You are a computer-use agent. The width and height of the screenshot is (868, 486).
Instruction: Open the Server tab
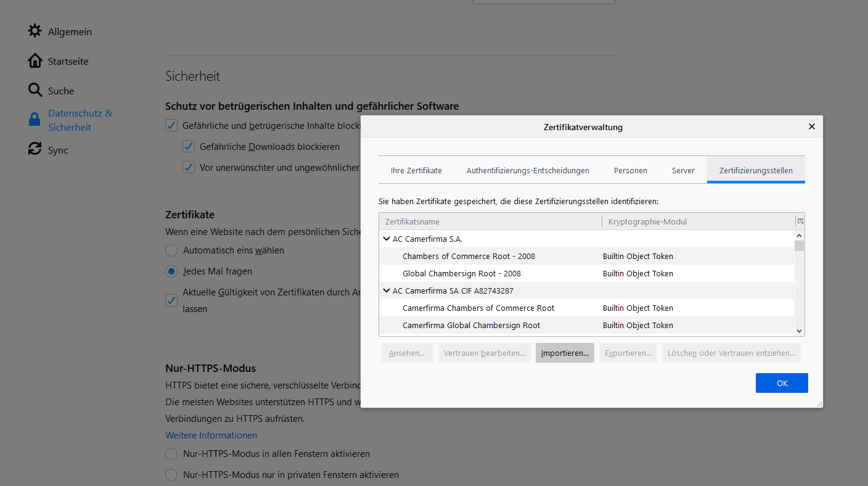tap(683, 170)
